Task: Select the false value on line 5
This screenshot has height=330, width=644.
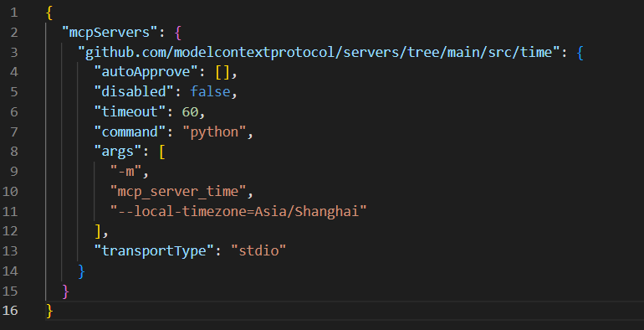Action: point(210,92)
